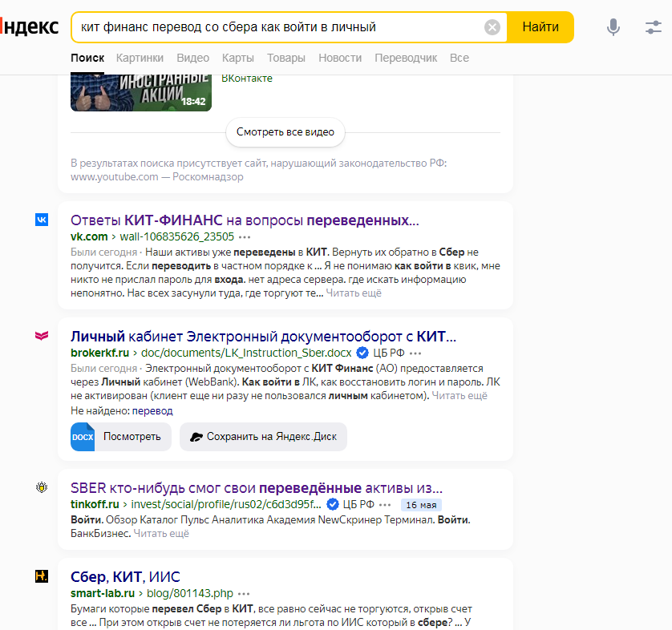Screen dimensions: 672x630
Task: Click the LK_Instruction_Sber.docx URL path
Action: coord(246,353)
